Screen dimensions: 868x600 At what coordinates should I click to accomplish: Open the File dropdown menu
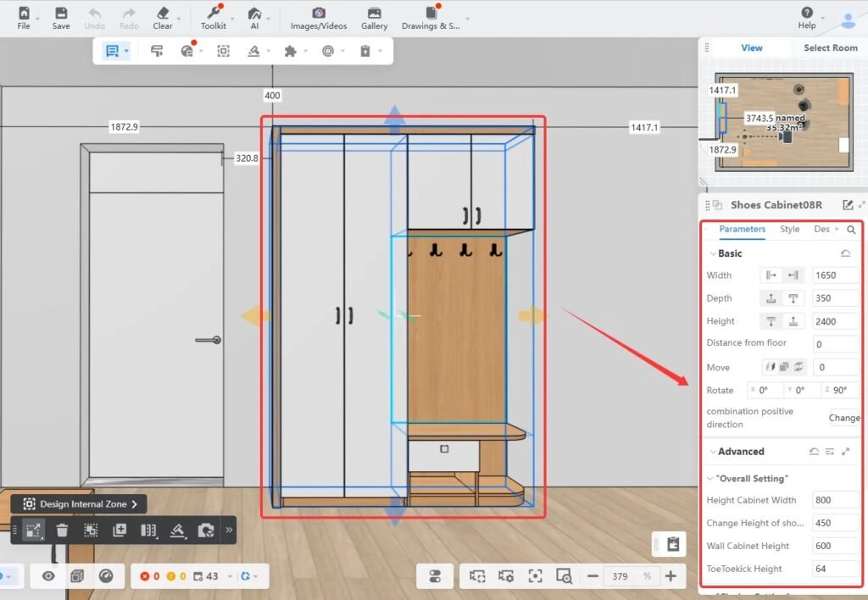pos(24,18)
